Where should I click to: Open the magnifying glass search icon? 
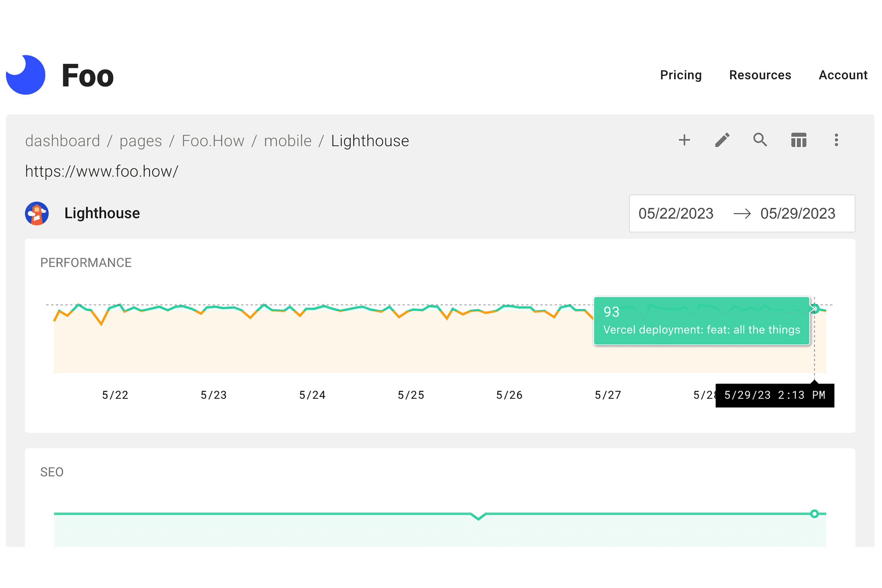pyautogui.click(x=760, y=140)
